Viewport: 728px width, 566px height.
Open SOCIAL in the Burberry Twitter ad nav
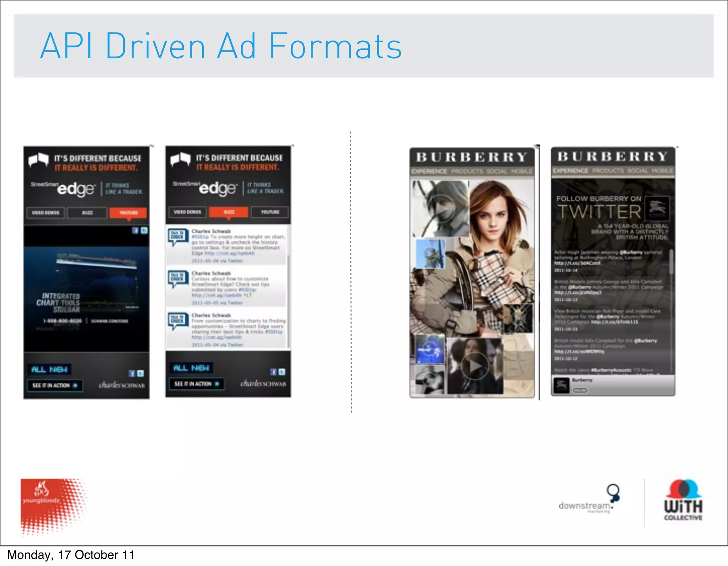(638, 171)
